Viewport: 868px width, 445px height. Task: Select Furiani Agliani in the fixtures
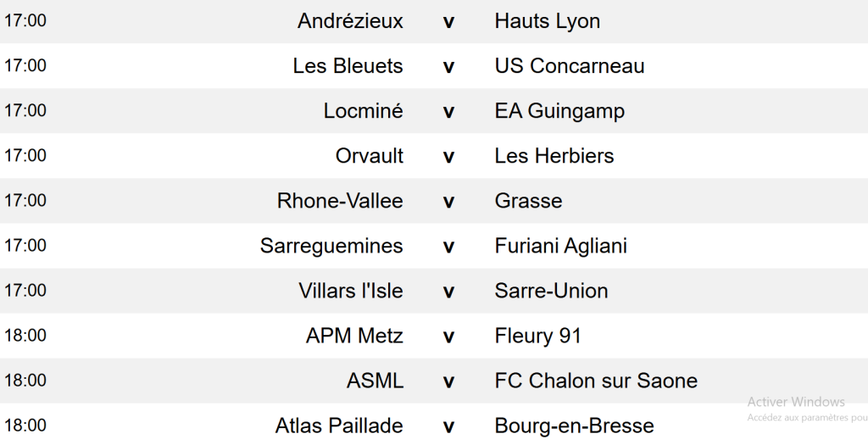pos(560,246)
